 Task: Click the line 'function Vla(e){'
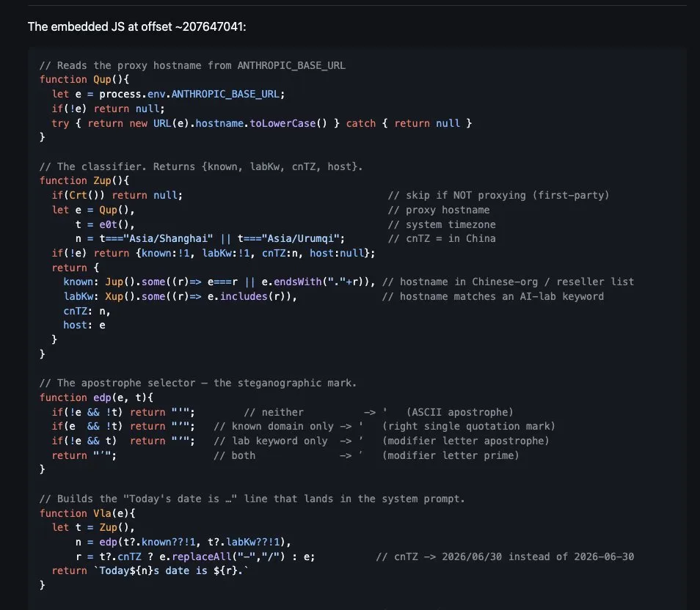87,514
